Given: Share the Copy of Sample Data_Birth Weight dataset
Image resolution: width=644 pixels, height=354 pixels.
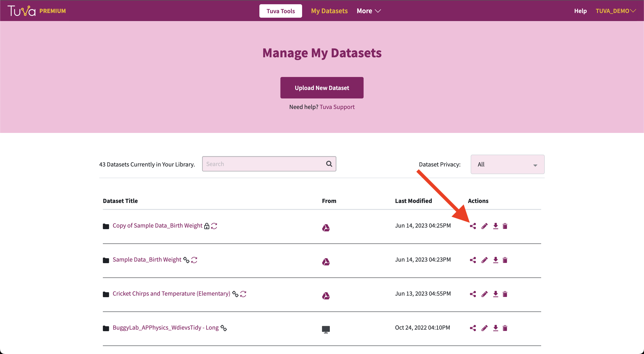Looking at the screenshot, I should 473,226.
